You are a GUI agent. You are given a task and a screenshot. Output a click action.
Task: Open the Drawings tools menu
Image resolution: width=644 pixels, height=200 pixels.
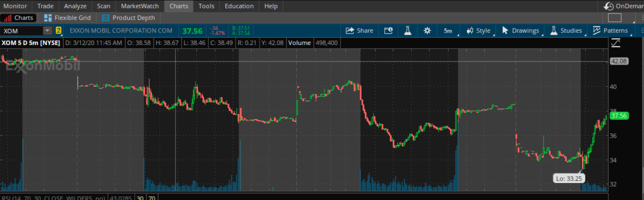click(520, 31)
